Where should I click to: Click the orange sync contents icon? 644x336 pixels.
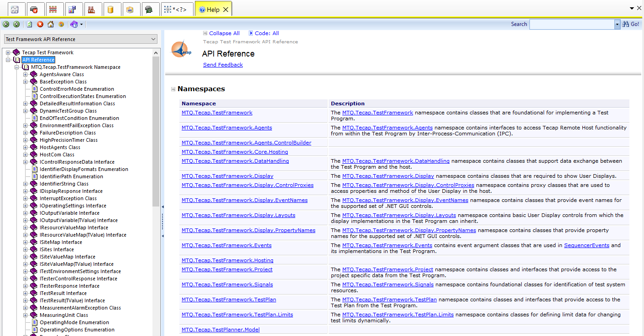[61, 24]
